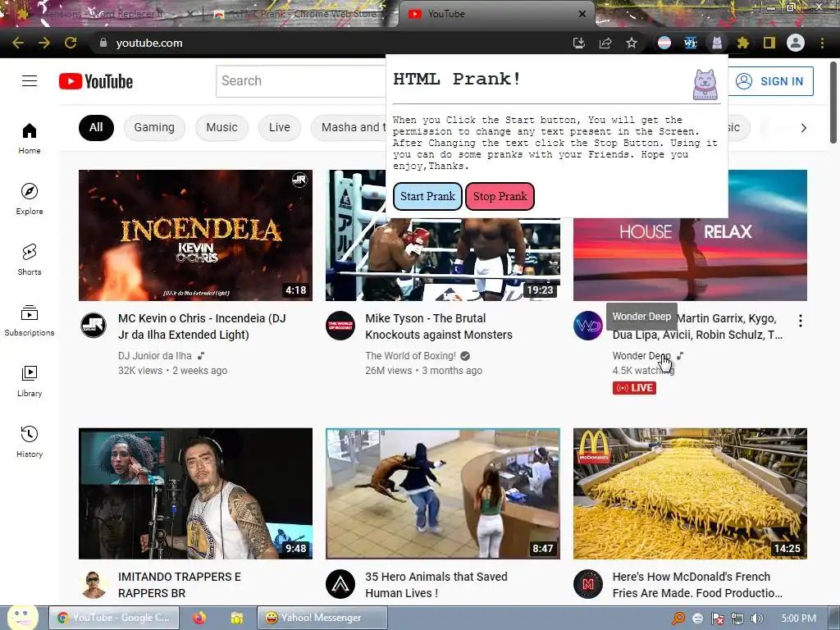Reload the page with the refresh icon
Screen dimensions: 840x630
[x=71, y=43]
